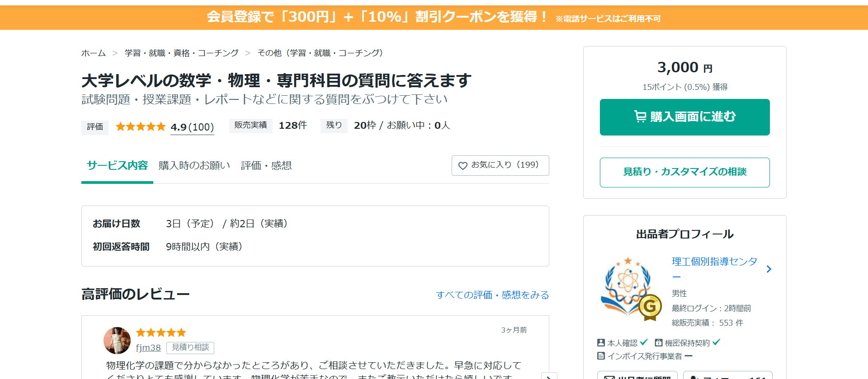Image resolution: width=868 pixels, height=379 pixels.
Task: Click the orange coupon banner at top
Action: point(434,18)
